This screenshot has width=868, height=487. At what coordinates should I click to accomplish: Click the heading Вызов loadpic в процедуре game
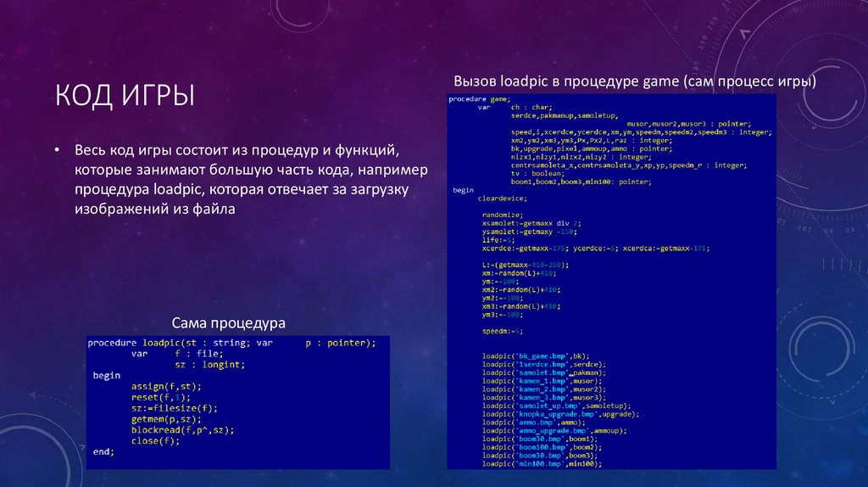[635, 81]
